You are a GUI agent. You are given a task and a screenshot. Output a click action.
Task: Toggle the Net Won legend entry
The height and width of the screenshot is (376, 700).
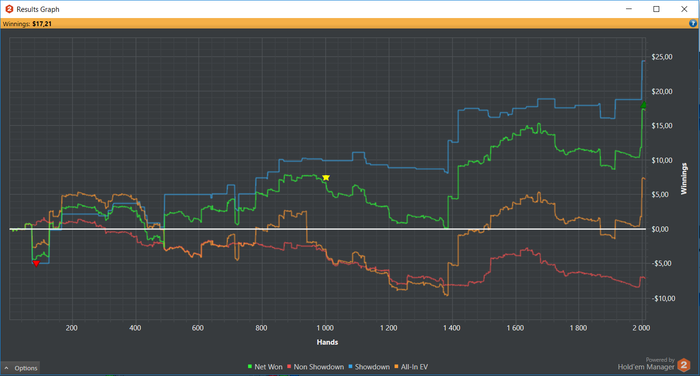click(265, 367)
